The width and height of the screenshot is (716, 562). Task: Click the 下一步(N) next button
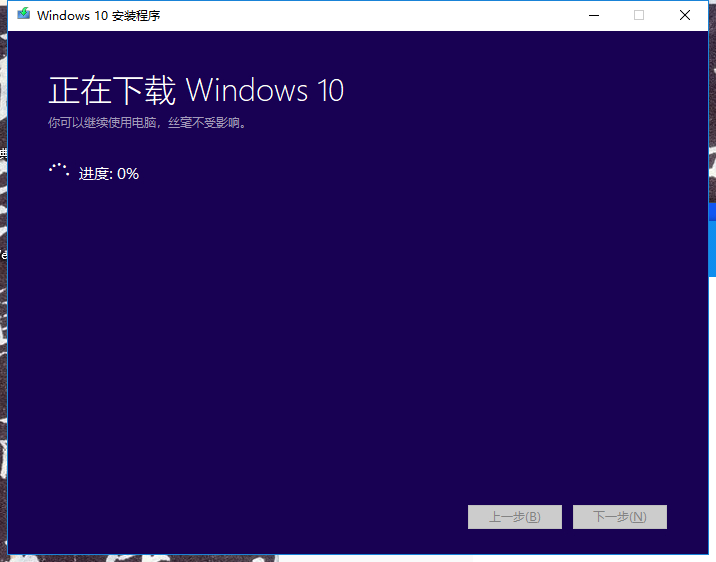point(620,517)
